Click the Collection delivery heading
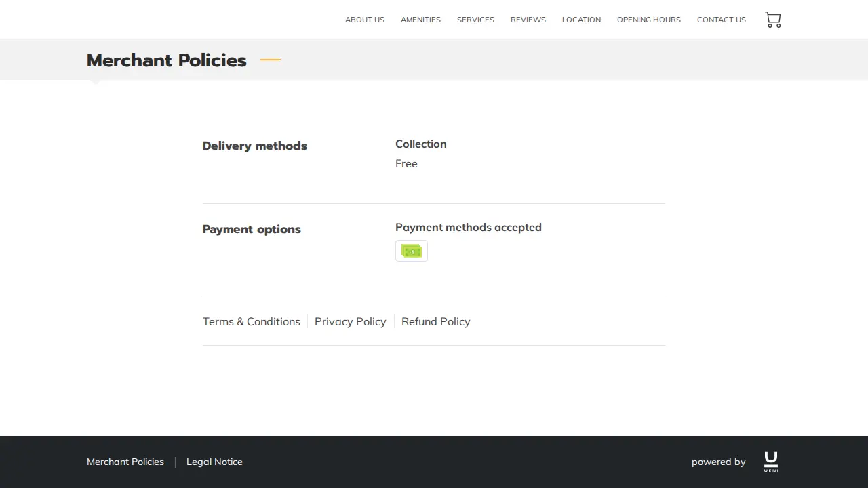 click(x=421, y=144)
